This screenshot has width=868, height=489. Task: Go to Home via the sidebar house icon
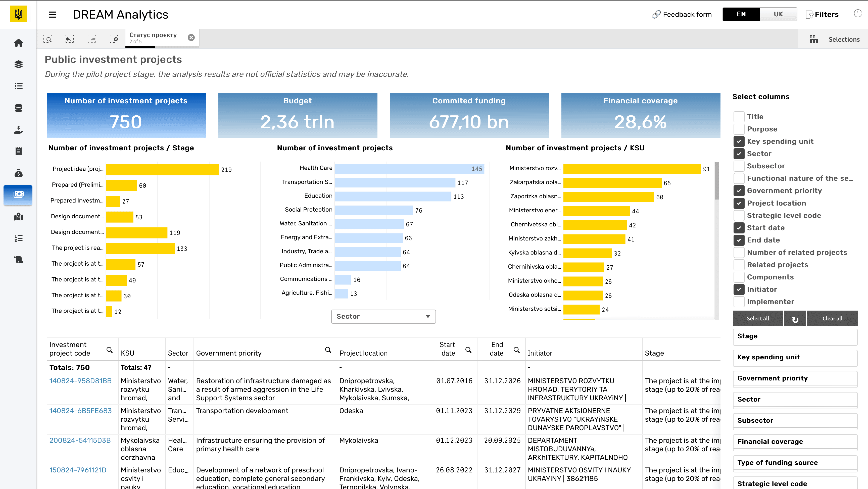(19, 43)
